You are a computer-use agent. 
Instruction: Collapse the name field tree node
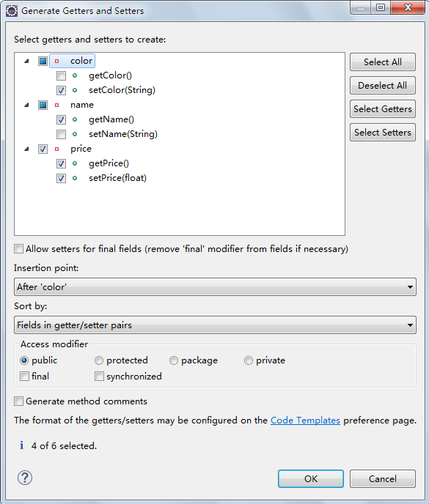tap(26, 105)
